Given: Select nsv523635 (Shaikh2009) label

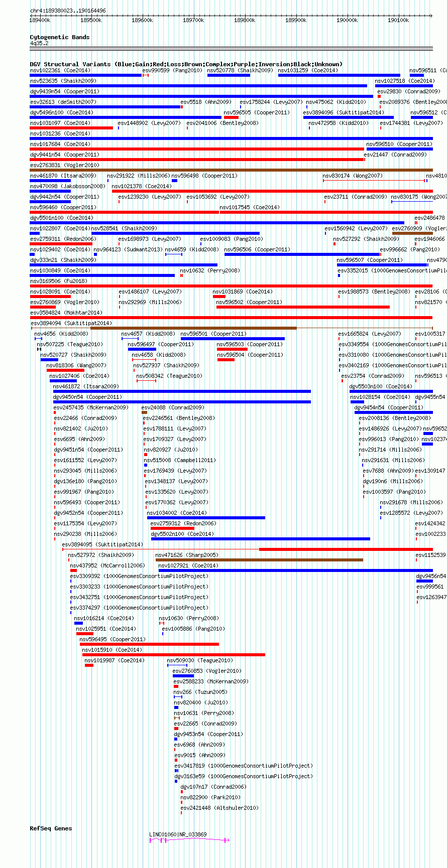Looking at the screenshot, I should click(63, 81).
